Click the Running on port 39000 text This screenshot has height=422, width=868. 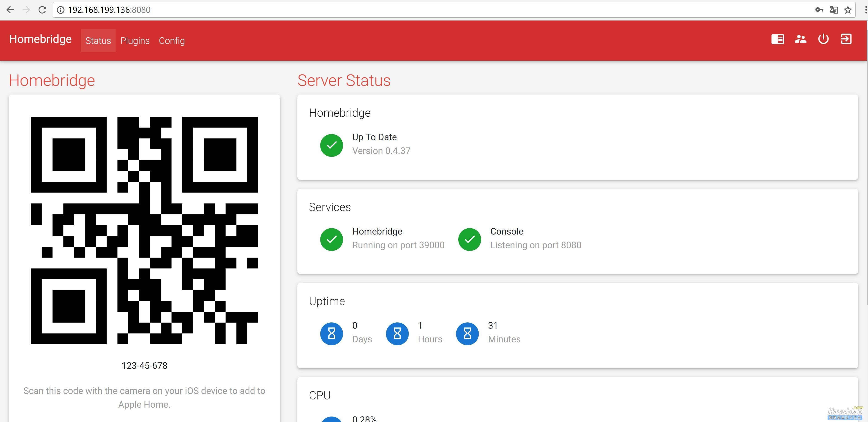398,245
